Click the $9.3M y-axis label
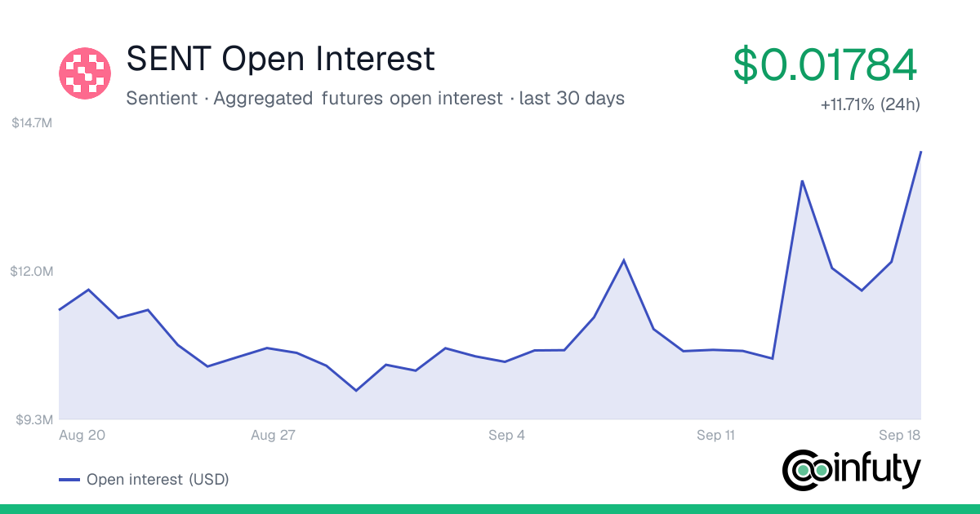 pyautogui.click(x=34, y=419)
